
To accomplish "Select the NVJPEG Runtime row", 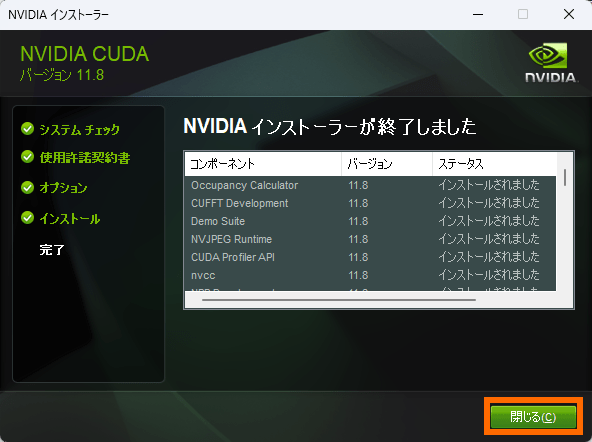I will tap(370, 239).
